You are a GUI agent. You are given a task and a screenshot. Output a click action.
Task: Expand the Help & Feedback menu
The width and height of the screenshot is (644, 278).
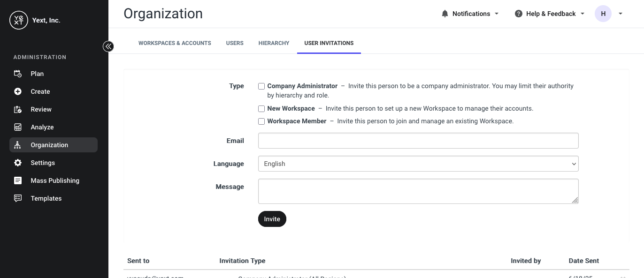(x=550, y=14)
